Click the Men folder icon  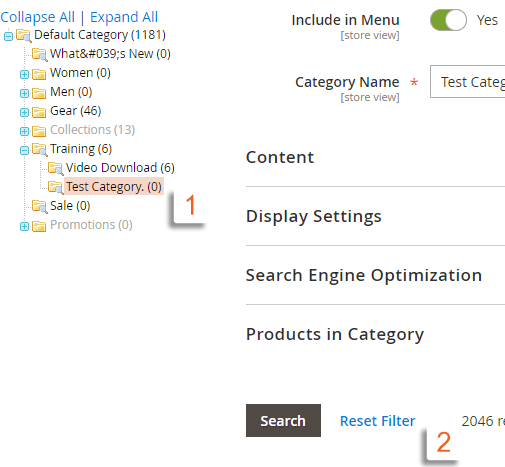click(39, 93)
